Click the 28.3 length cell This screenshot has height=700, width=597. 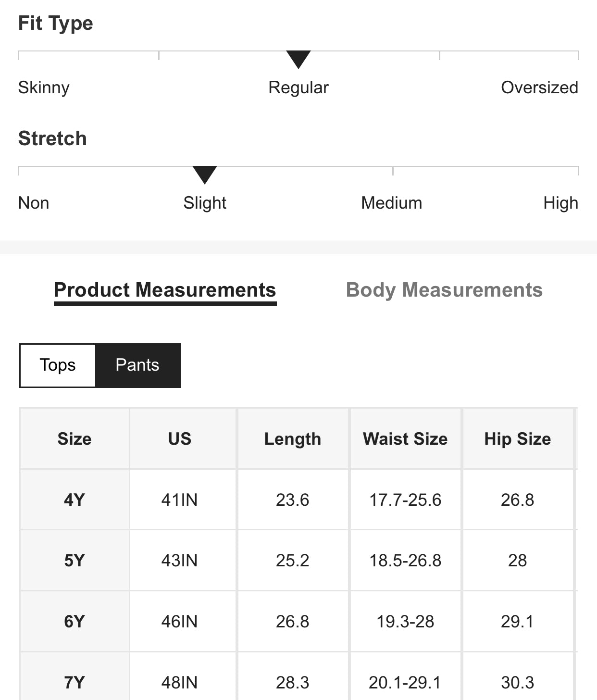(292, 682)
